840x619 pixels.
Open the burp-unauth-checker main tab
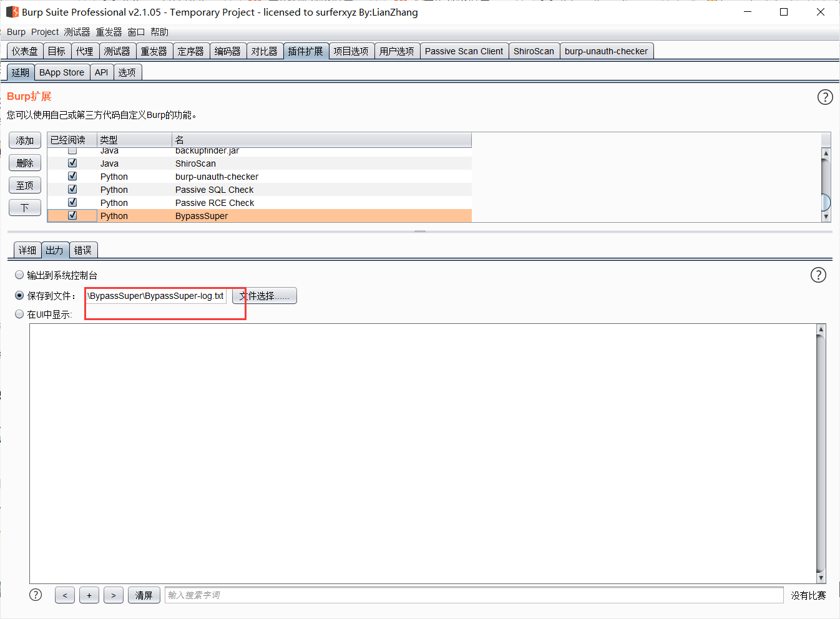[607, 51]
